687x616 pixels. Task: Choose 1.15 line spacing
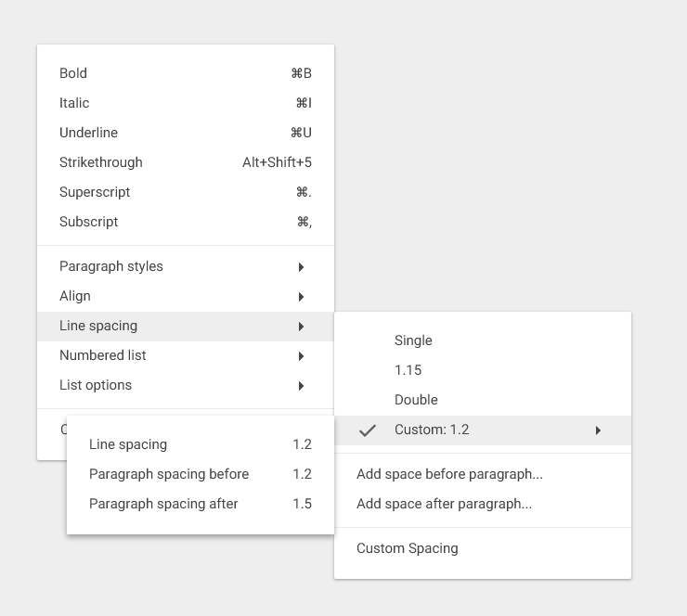click(x=408, y=370)
